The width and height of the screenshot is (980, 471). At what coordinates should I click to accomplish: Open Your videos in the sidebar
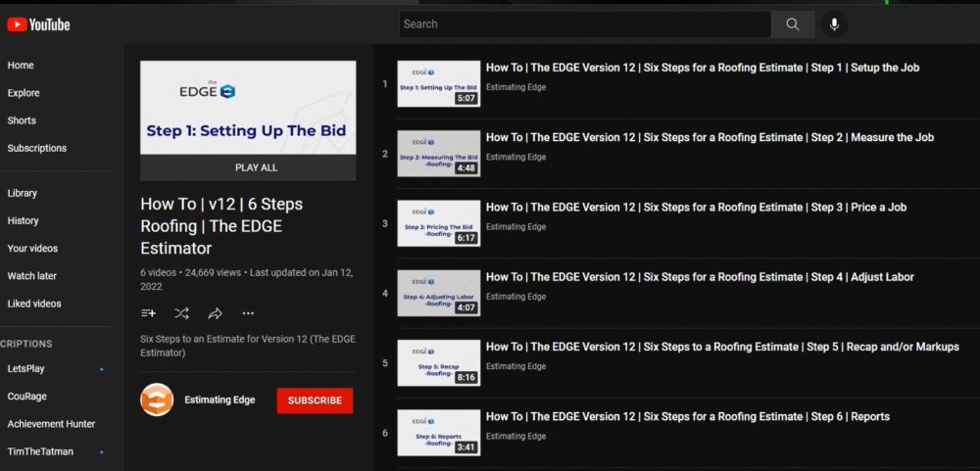32,248
